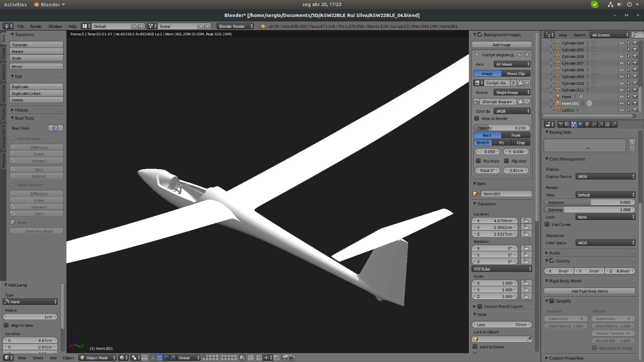Viewport: 644px width, 362px height.
Task: Click the Add Image button
Action: (502, 45)
